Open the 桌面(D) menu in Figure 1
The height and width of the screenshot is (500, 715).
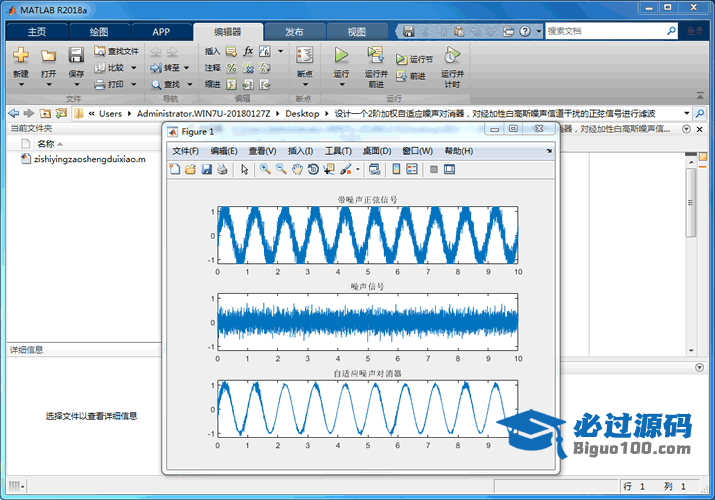377,151
